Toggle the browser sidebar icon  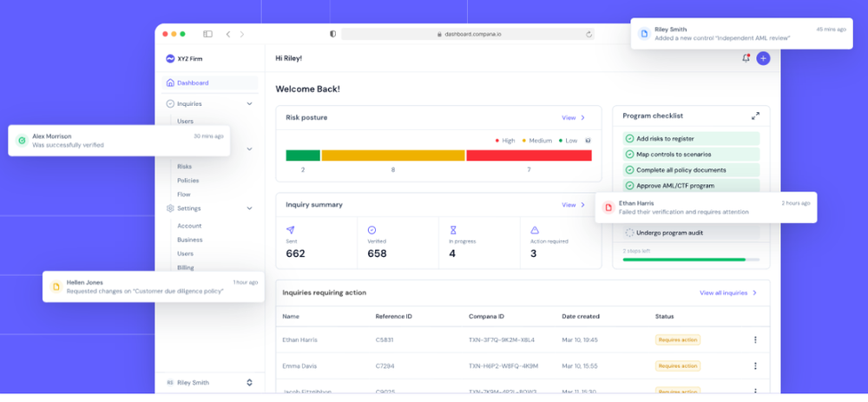(207, 35)
